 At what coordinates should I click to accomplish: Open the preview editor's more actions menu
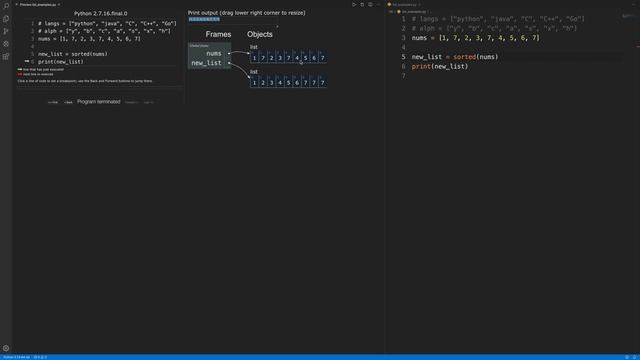pyautogui.click(x=378, y=4)
